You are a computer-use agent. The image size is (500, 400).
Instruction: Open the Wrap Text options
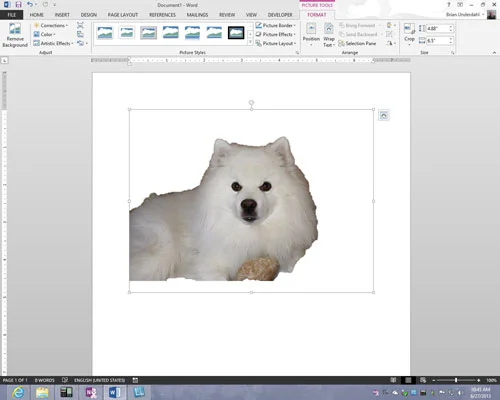[x=329, y=35]
